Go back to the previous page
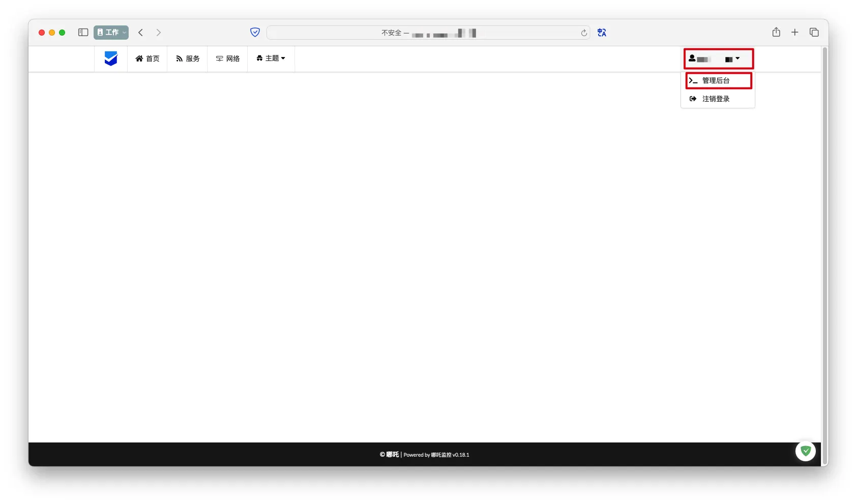This screenshot has width=857, height=504. 141,33
